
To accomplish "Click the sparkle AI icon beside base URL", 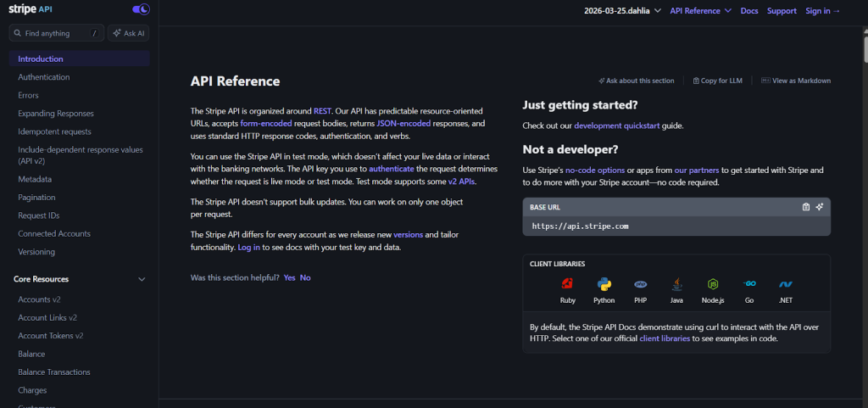I will point(820,207).
